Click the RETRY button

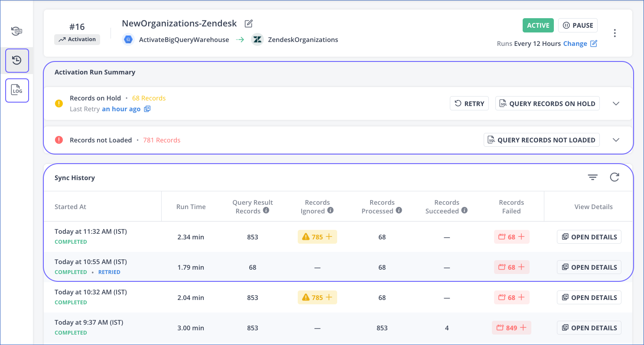[x=469, y=103]
